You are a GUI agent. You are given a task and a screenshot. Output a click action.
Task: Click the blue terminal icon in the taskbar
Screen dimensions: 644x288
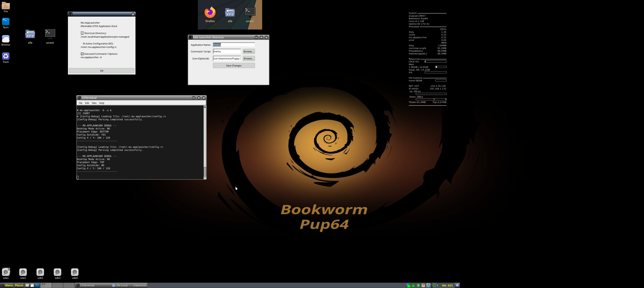click(37, 285)
